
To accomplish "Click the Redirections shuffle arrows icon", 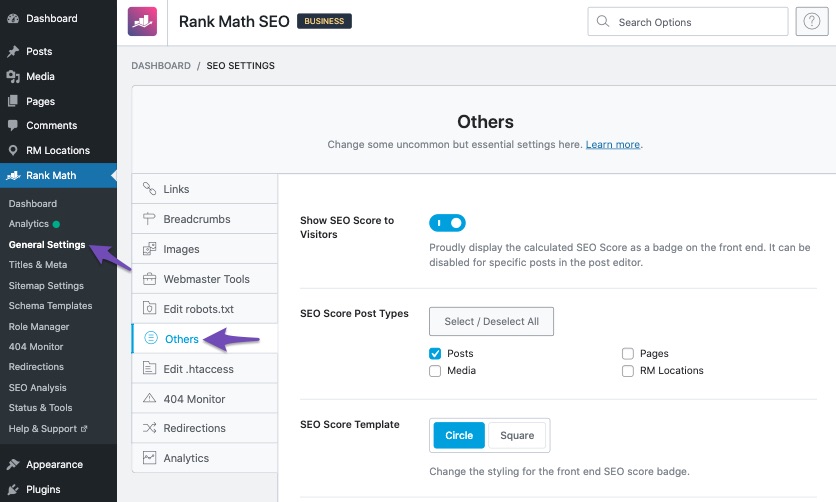I will 150,428.
